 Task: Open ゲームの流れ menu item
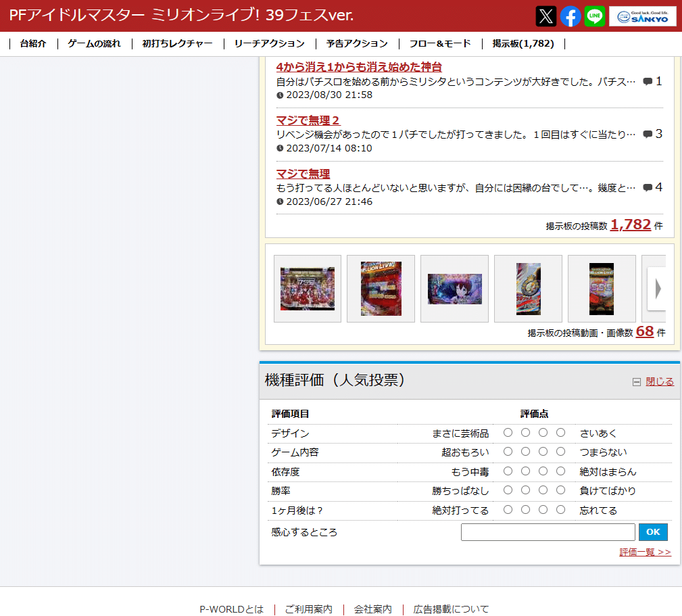click(x=94, y=43)
